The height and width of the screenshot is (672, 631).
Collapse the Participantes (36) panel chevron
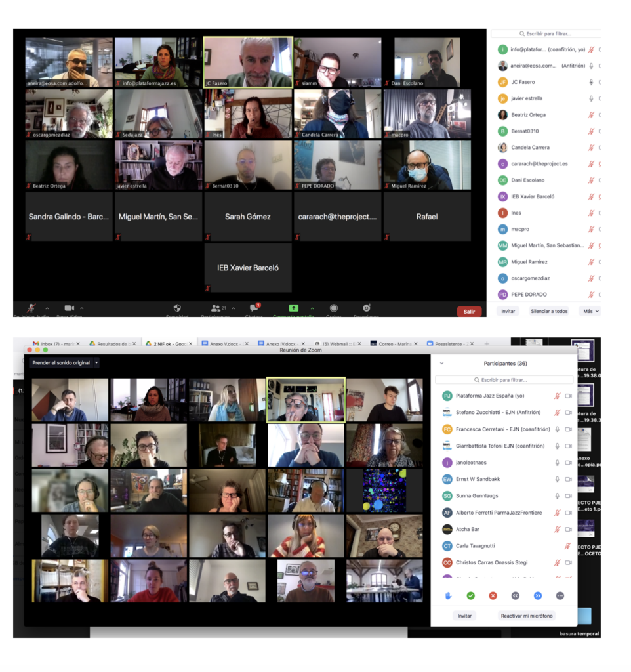click(x=441, y=363)
